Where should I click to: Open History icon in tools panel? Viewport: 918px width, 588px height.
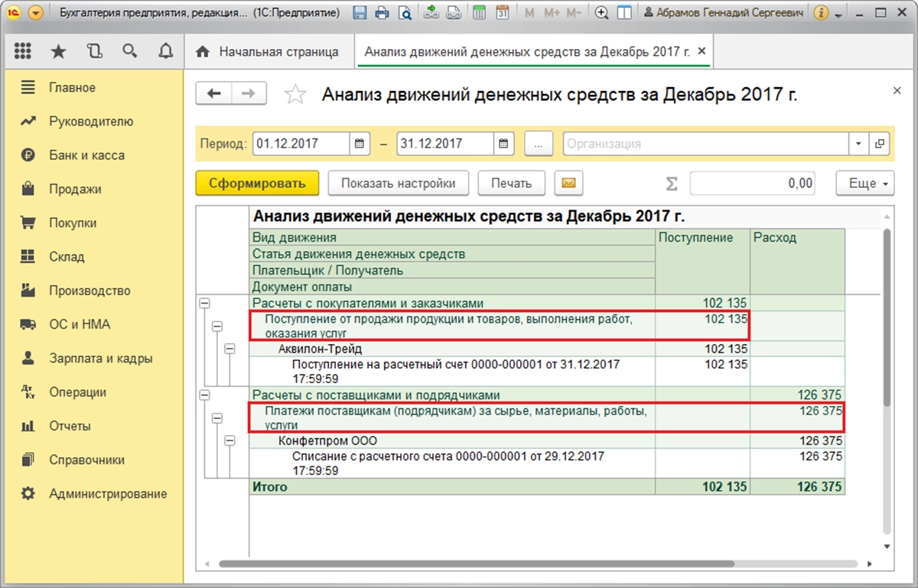pyautogui.click(x=94, y=51)
